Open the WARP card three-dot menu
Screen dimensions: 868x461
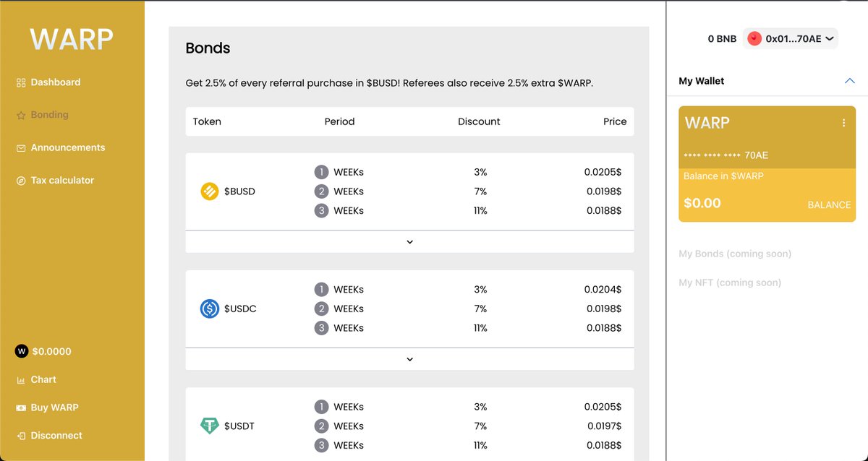843,123
